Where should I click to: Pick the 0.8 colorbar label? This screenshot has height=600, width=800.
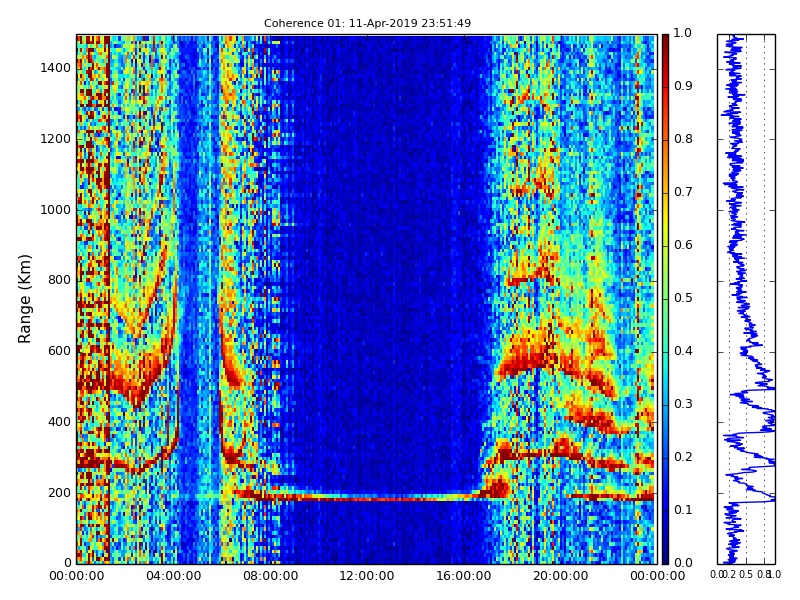tap(683, 139)
